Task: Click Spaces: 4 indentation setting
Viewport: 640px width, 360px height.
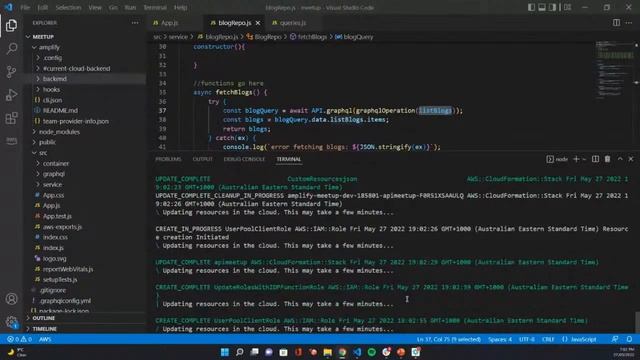Action: [500, 339]
